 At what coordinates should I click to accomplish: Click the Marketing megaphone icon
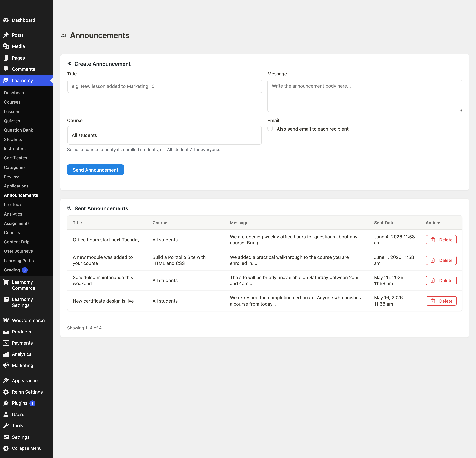coord(6,365)
